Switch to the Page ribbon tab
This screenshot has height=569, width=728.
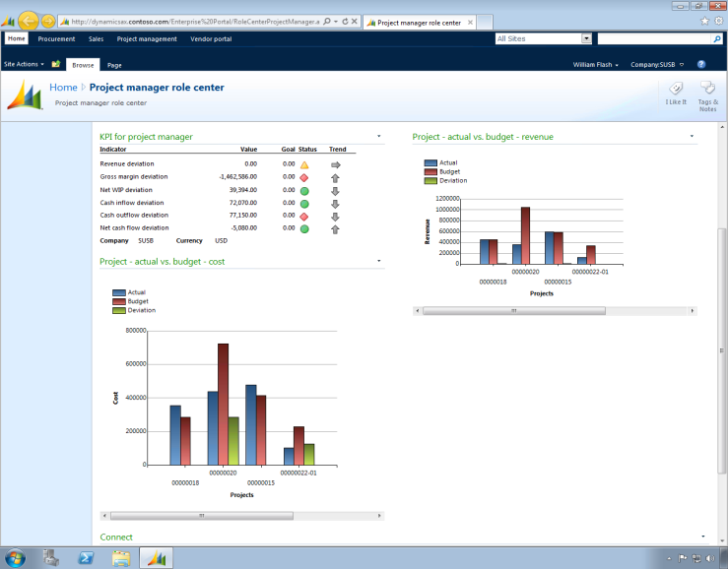point(114,65)
